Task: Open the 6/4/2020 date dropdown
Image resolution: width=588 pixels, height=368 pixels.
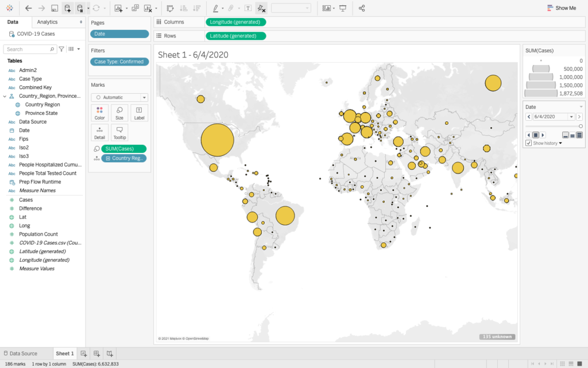Action: [x=572, y=117]
